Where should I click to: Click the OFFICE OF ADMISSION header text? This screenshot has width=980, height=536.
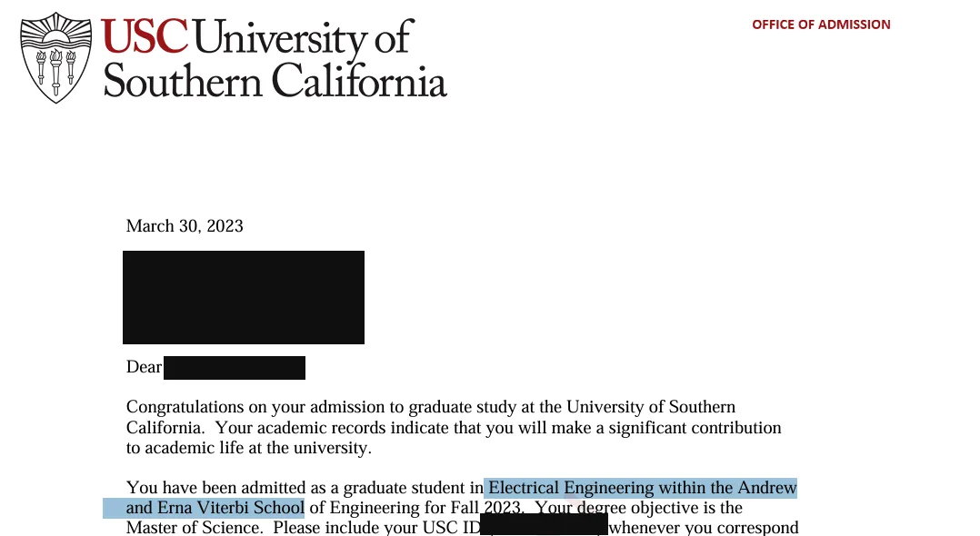click(x=821, y=25)
